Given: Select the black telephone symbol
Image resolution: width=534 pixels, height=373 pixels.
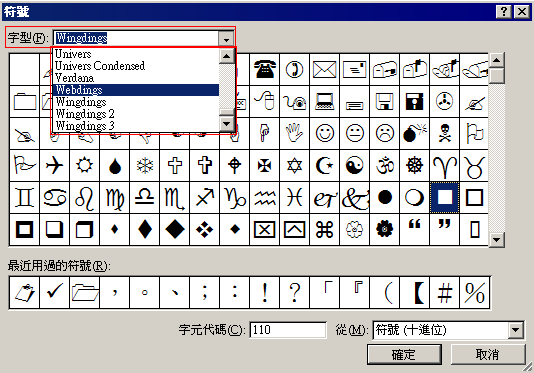Looking at the screenshot, I should (x=264, y=69).
